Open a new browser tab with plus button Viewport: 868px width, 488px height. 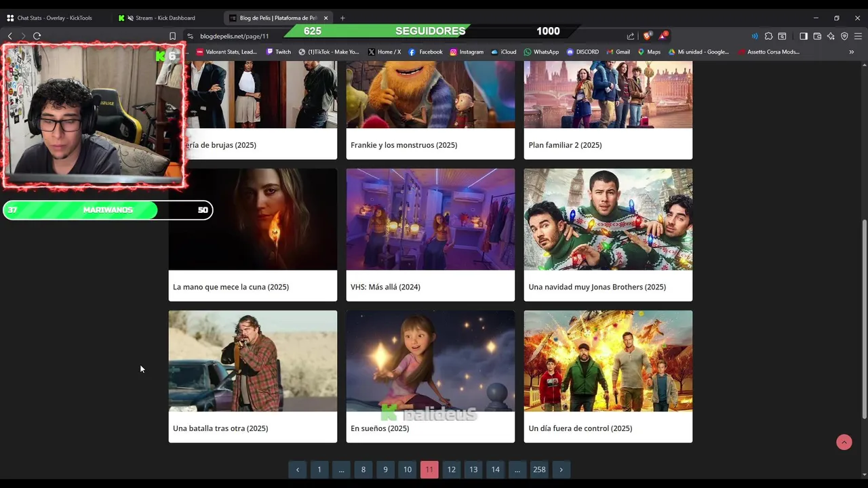click(342, 18)
